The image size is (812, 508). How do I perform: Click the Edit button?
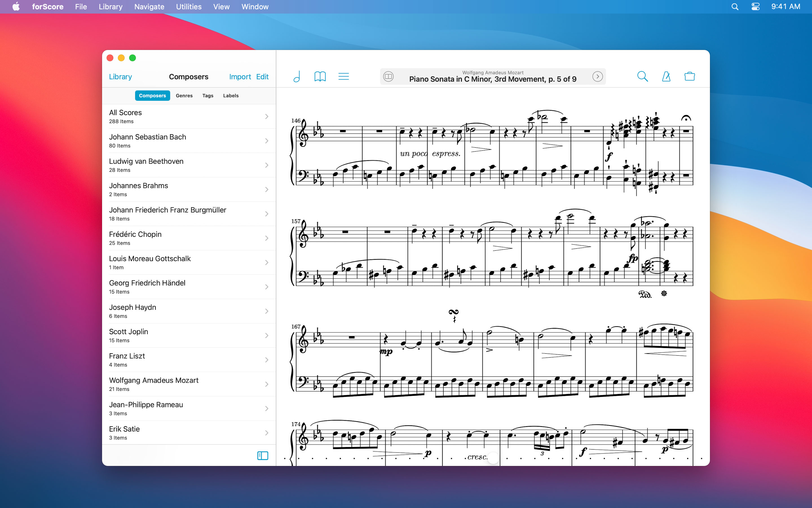pos(262,76)
